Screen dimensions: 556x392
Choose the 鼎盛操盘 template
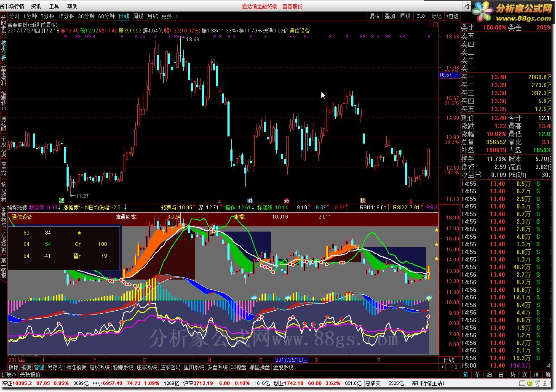(260, 368)
